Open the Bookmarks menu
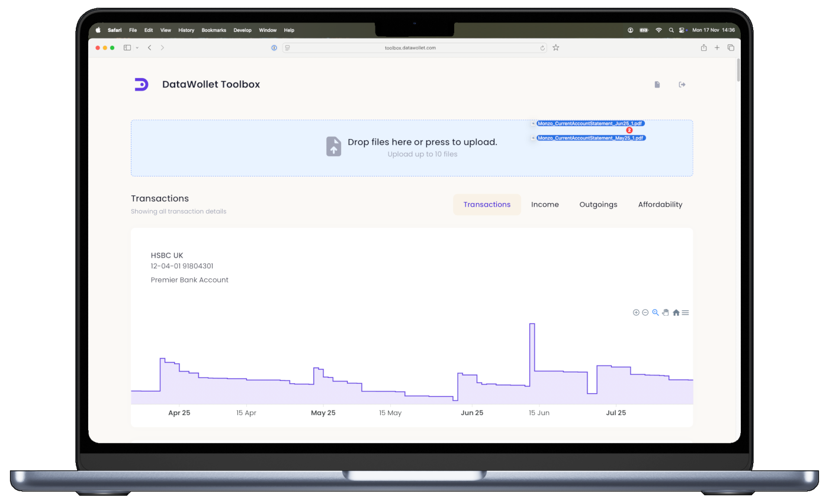 tap(214, 30)
